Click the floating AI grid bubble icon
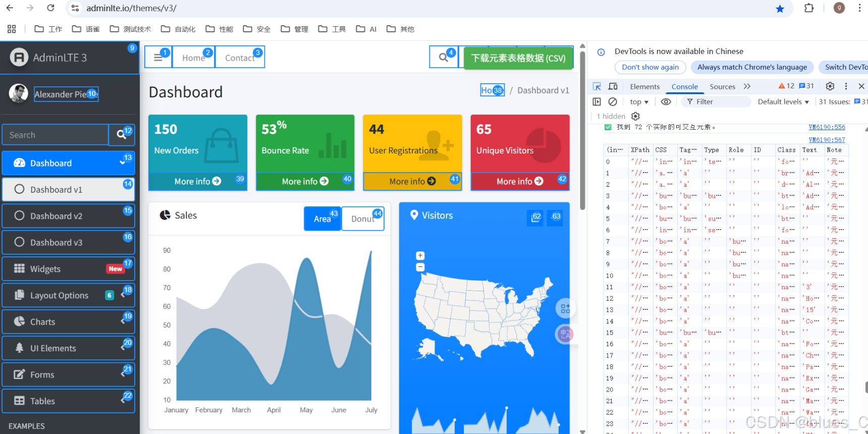 (x=565, y=308)
